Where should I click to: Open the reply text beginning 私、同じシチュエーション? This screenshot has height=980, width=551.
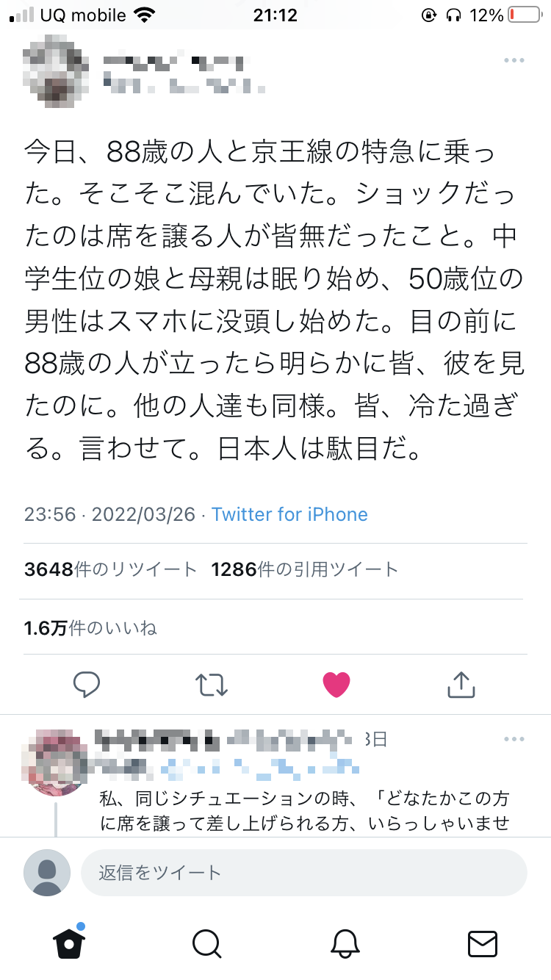(305, 811)
